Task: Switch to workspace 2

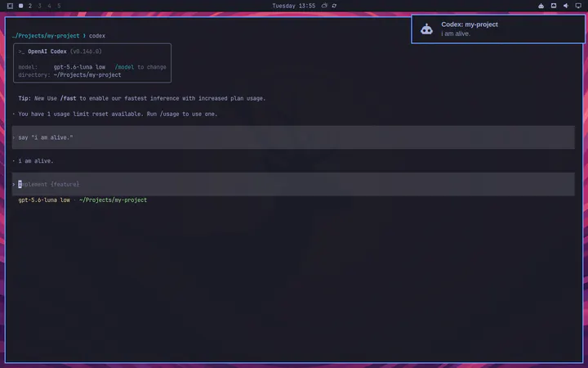Action: pyautogui.click(x=30, y=6)
